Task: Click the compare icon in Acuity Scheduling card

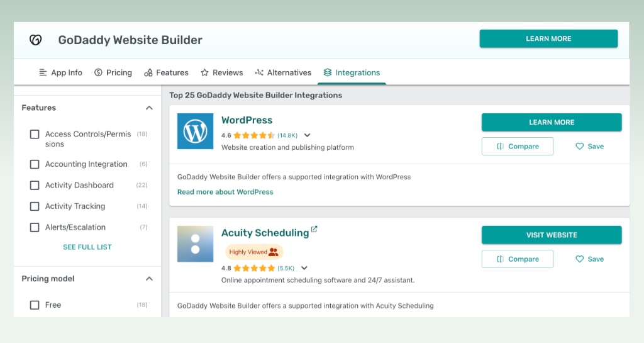Action: pos(500,259)
